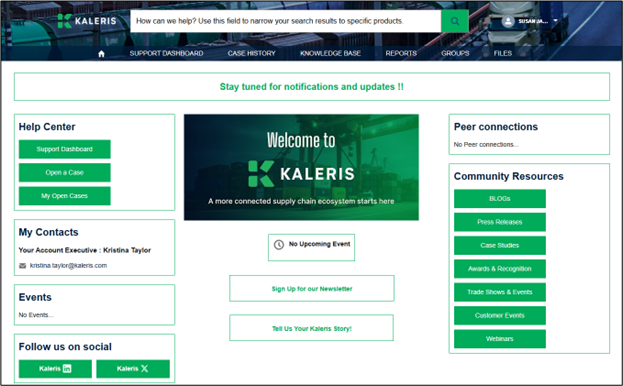The width and height of the screenshot is (623, 386).
Task: Open Case Studies resource button
Action: pyautogui.click(x=500, y=245)
